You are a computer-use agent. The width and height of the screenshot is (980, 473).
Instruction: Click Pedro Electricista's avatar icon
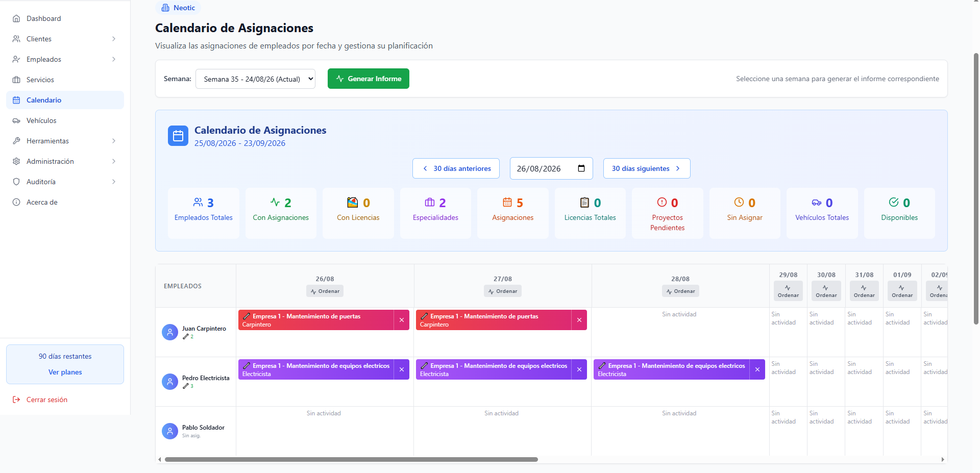170,382
